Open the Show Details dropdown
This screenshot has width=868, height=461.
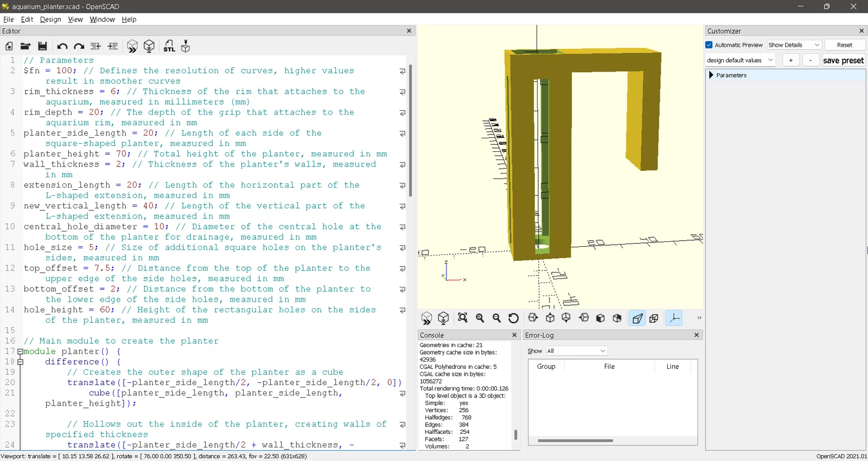794,45
